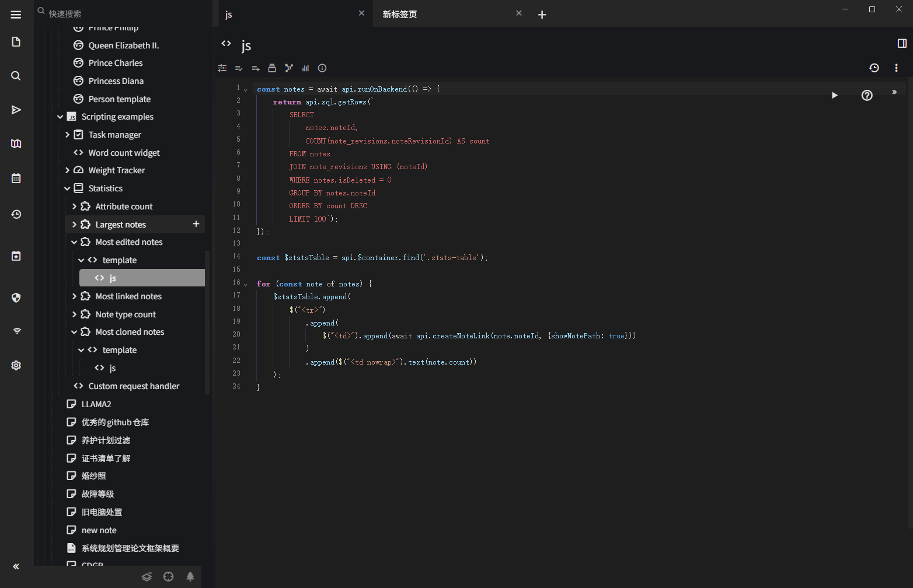Open the note map launcher icon
The image size is (913, 588).
(x=16, y=144)
